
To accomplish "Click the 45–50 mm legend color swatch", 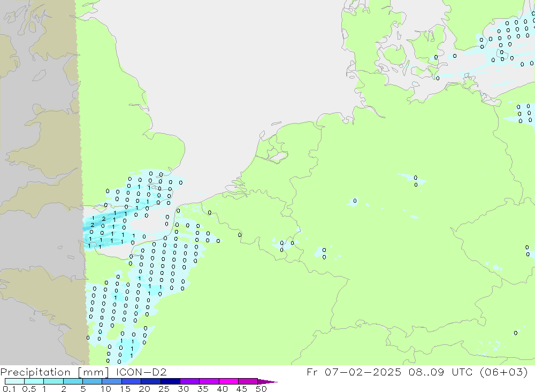I will point(248,381).
